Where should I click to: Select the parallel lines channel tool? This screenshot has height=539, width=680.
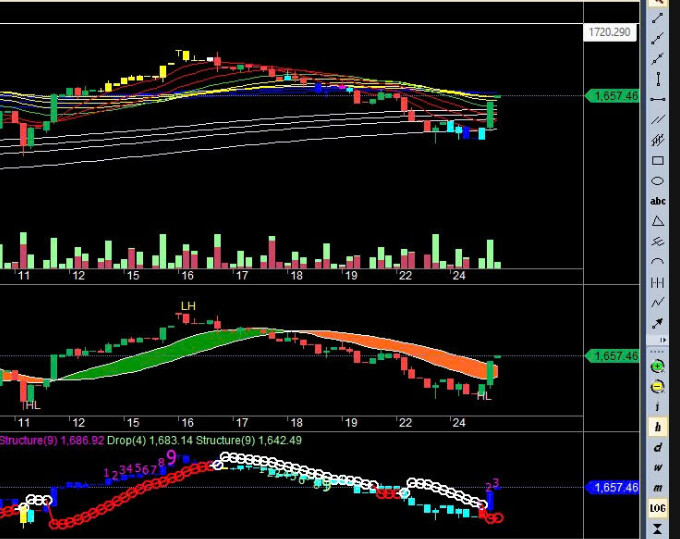point(657,120)
